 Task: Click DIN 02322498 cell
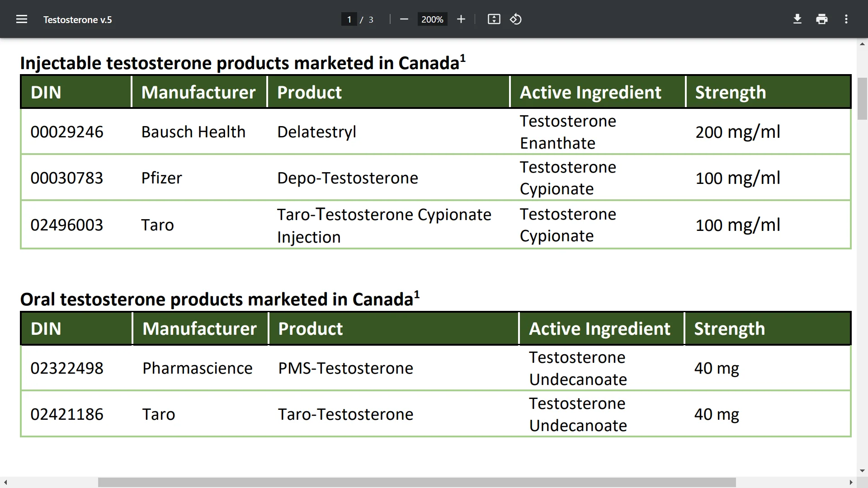point(67,368)
